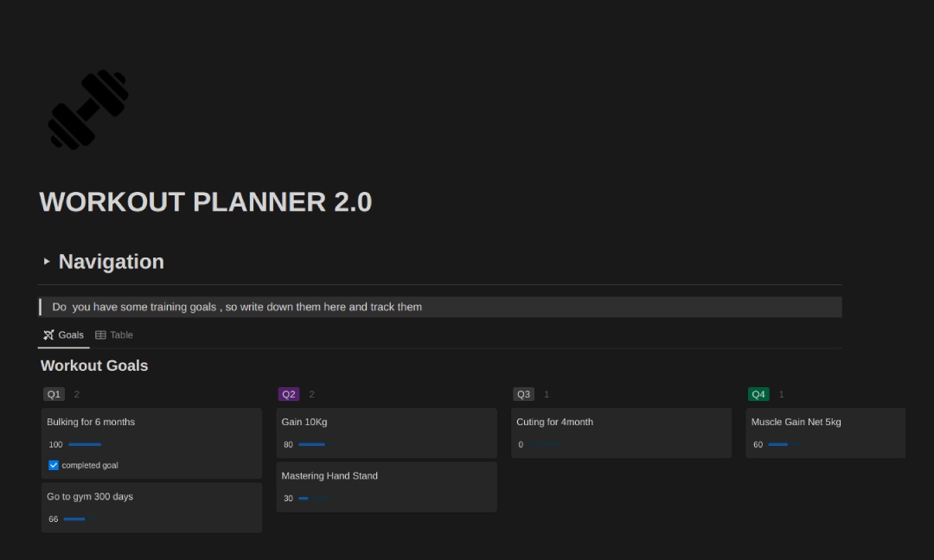The height and width of the screenshot is (560, 934).
Task: Open the Cuting for 4month card
Action: (554, 423)
